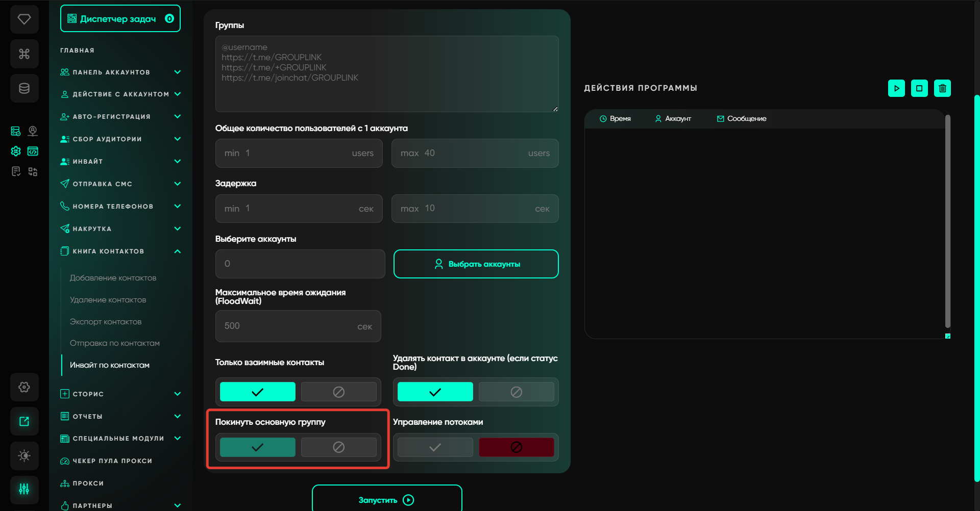Disable leaving main group with the no option

pyautogui.click(x=338, y=447)
